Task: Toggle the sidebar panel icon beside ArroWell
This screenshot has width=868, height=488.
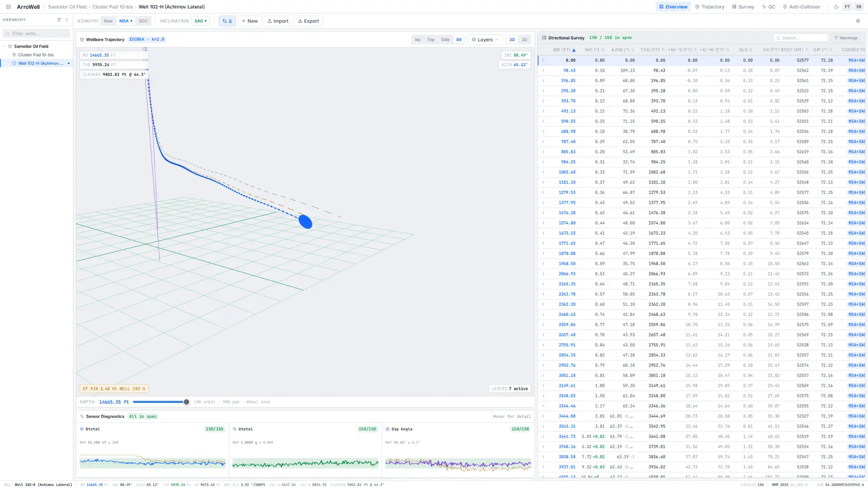Action: (8, 7)
